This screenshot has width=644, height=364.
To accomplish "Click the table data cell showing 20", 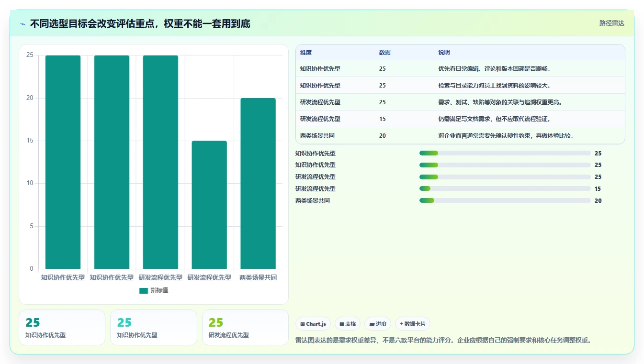I will pos(383,136).
